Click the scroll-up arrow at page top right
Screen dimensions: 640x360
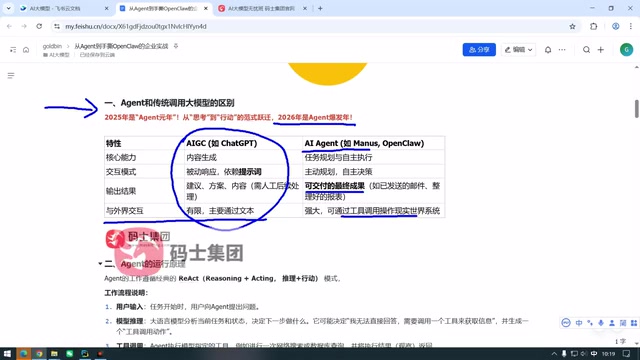click(636, 67)
